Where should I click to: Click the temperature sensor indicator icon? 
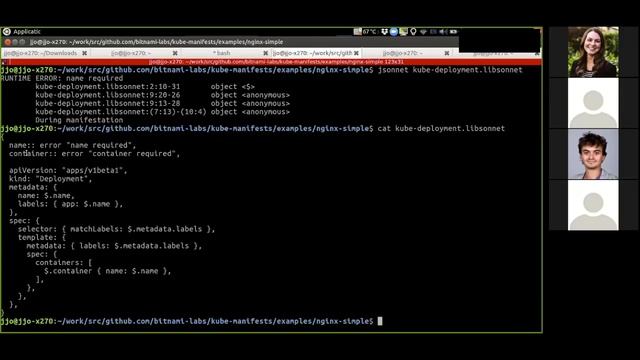point(358,31)
